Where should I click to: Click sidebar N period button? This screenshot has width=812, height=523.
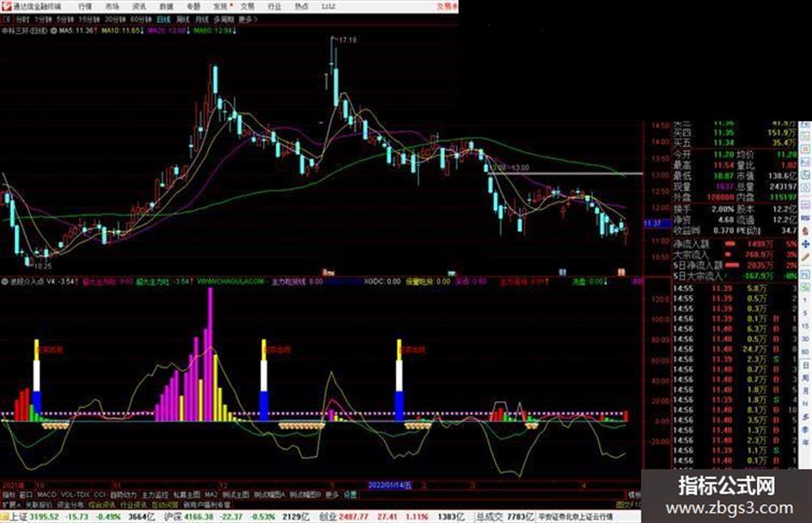coord(805,404)
